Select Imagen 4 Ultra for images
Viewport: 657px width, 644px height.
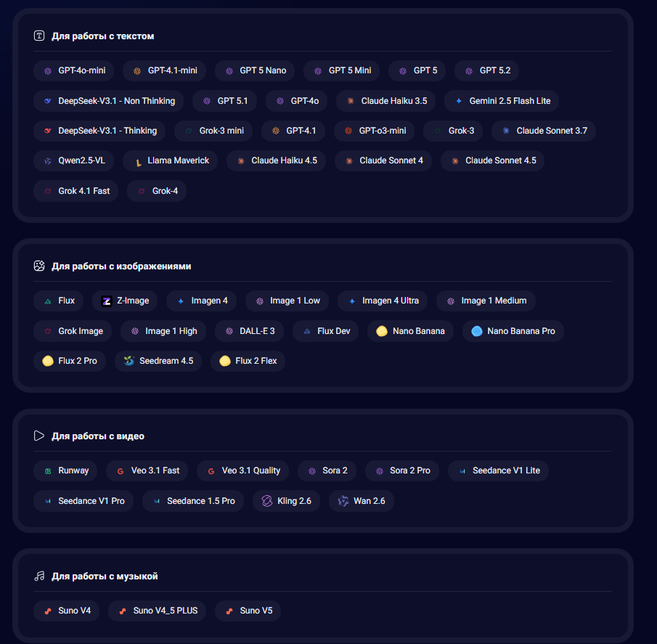pyautogui.click(x=382, y=300)
